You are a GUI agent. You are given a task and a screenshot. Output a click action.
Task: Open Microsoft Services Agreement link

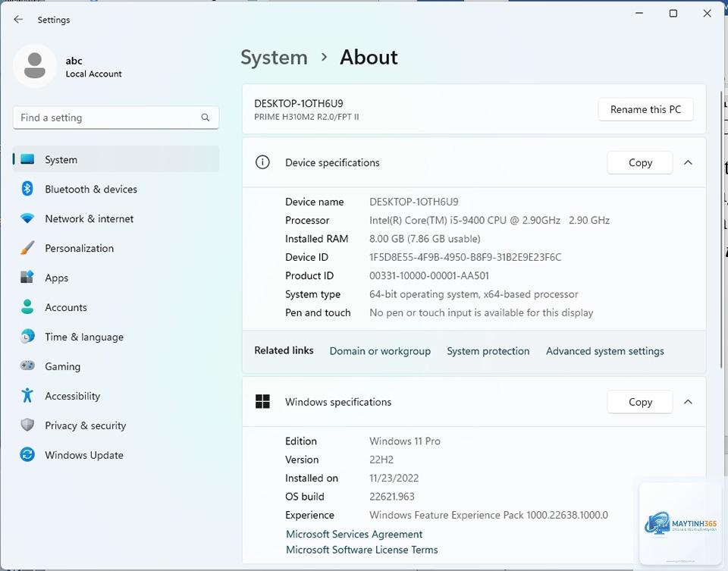click(354, 534)
